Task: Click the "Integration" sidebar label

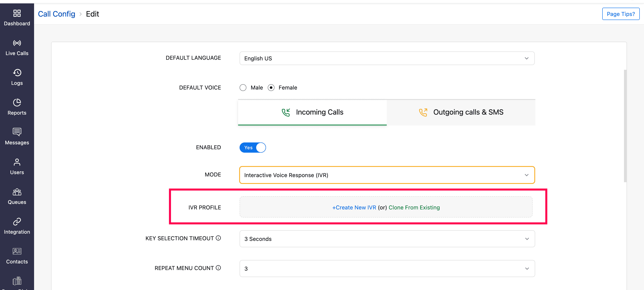Action: click(x=17, y=232)
